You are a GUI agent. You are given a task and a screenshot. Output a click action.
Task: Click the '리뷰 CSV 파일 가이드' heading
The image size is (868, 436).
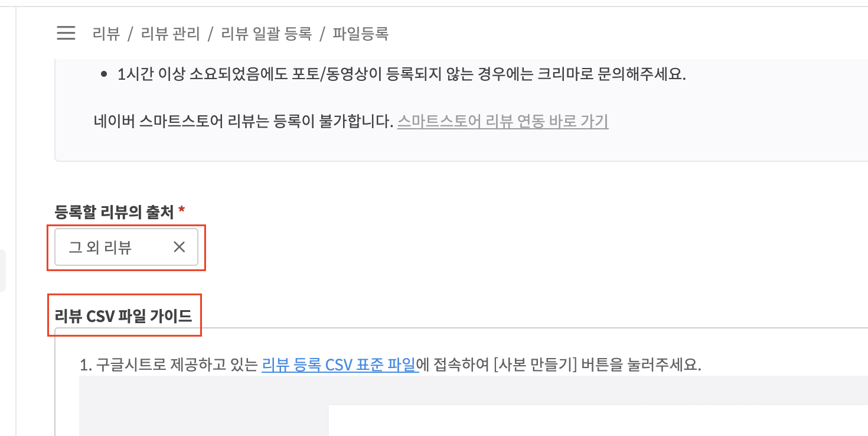click(x=123, y=316)
